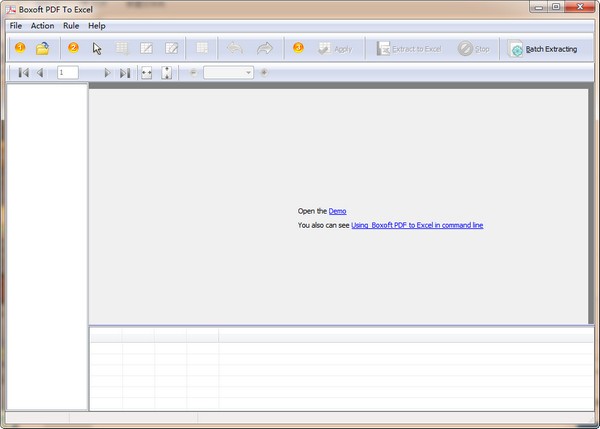Fit page to height
This screenshot has width=600, height=429.
click(166, 73)
